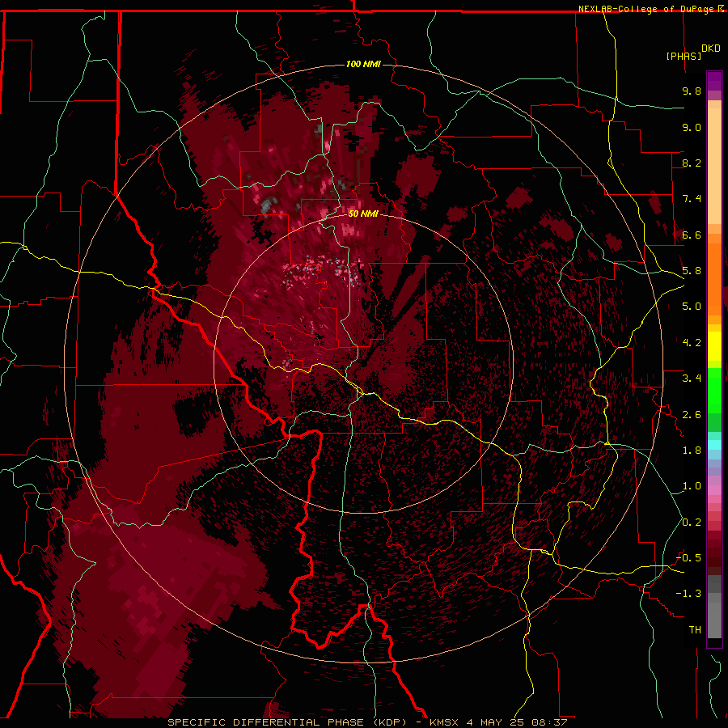Click the NEXLAB-College of DuPage title text

648,9
